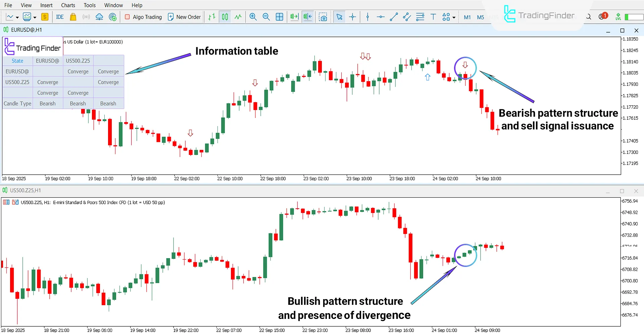
Task: Toggle the chart shift feature
Action: (307, 17)
